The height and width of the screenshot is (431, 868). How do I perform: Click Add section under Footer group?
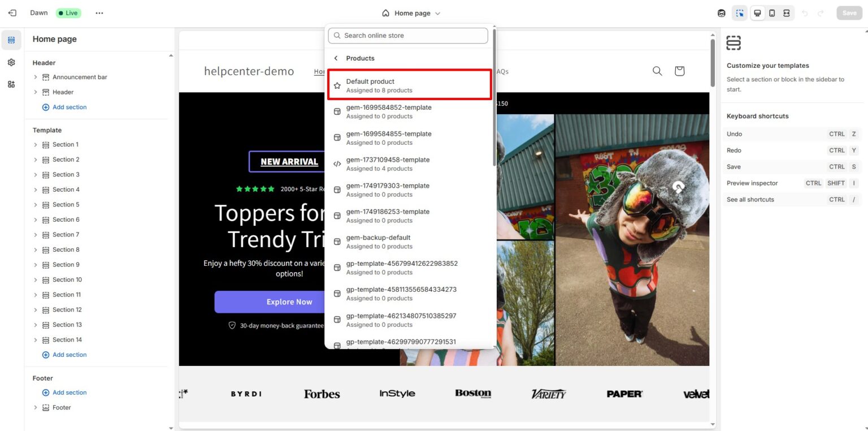64,393
